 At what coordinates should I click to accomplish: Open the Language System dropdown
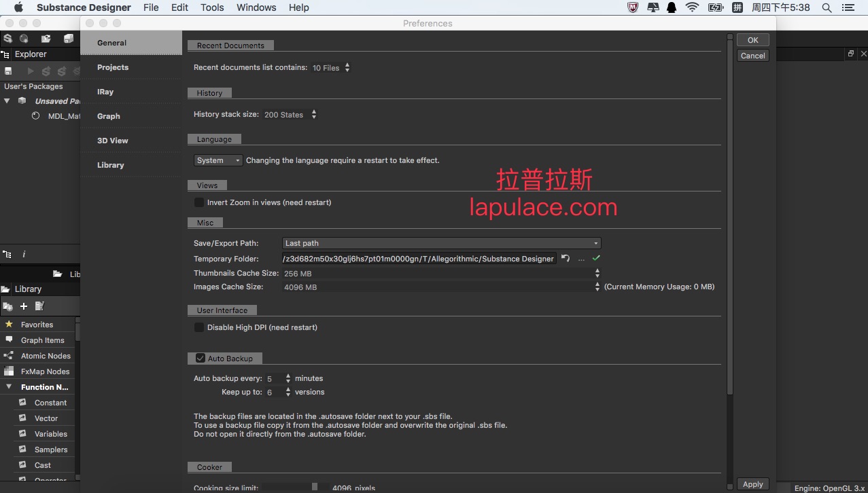click(x=218, y=160)
